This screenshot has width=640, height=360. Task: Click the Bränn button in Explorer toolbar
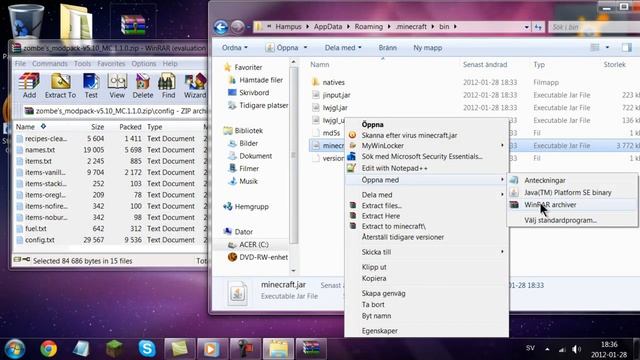coord(387,48)
